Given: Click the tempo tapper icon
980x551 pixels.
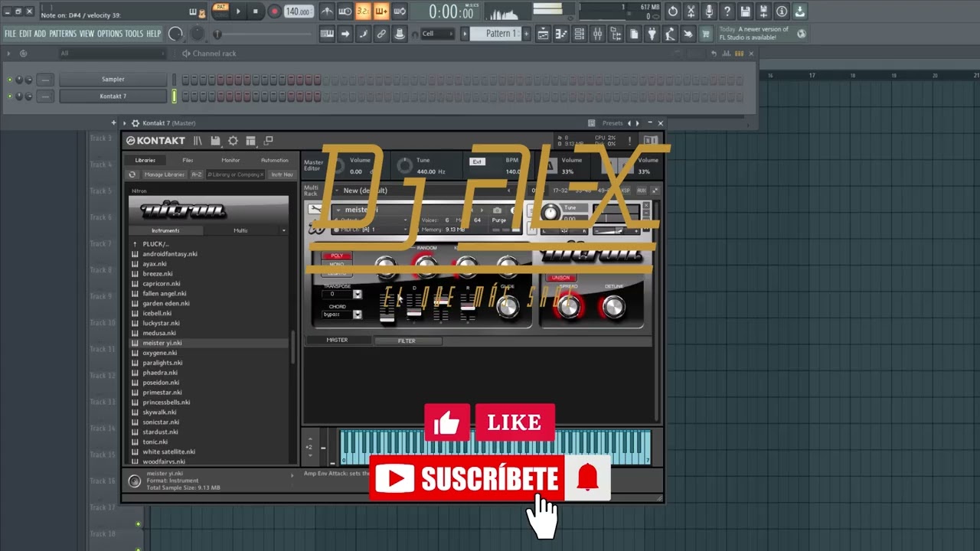Looking at the screenshot, I should [x=671, y=34].
